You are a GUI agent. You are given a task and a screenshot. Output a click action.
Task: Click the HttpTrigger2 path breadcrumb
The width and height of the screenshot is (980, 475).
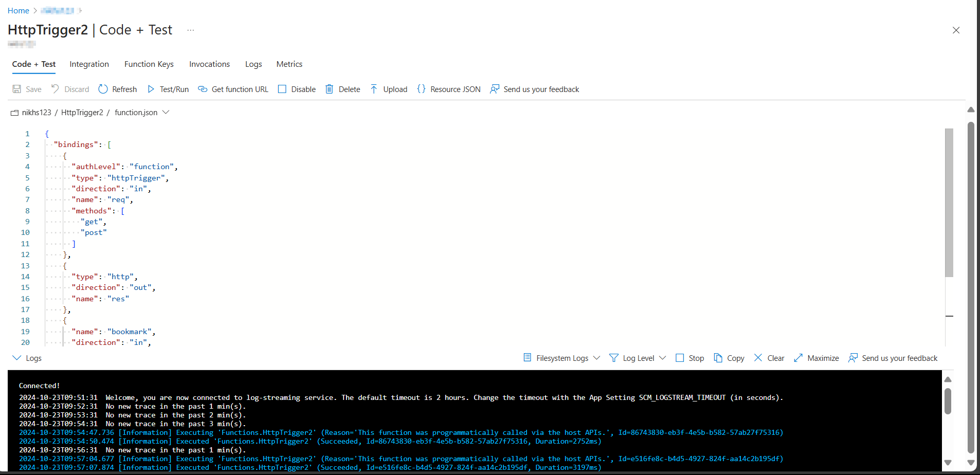(82, 113)
